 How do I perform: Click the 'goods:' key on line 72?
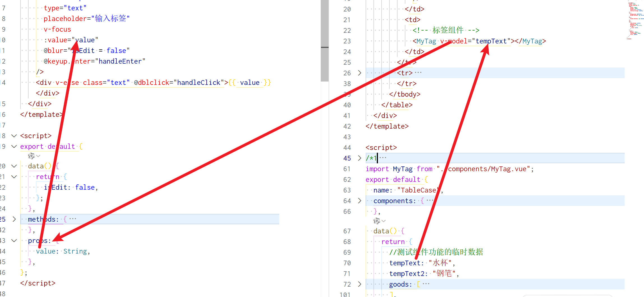[x=401, y=284]
